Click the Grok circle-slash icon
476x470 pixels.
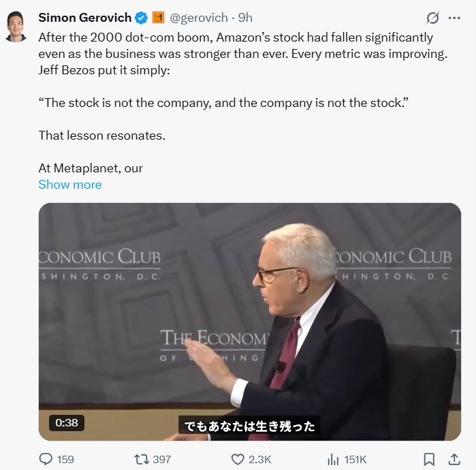[432, 18]
